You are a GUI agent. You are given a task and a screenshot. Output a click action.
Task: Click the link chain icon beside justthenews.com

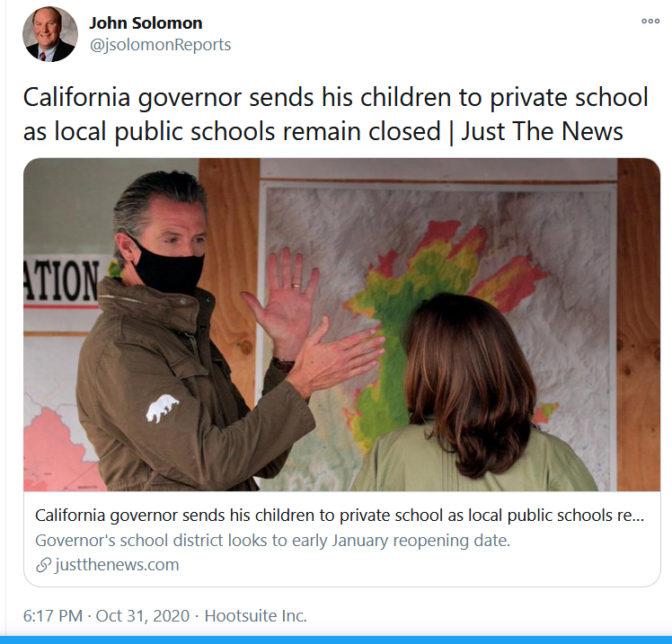pyautogui.click(x=43, y=565)
